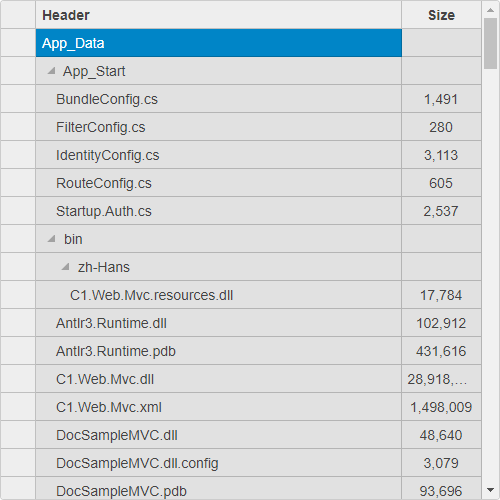
Task: Click row header beside App_Data
Action: click(x=18, y=43)
